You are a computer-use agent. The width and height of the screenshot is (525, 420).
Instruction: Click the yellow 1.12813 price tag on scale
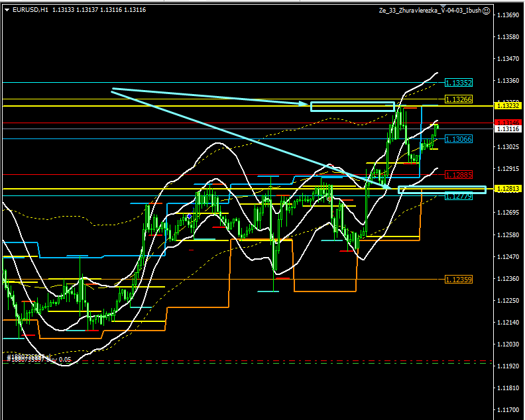pos(508,189)
